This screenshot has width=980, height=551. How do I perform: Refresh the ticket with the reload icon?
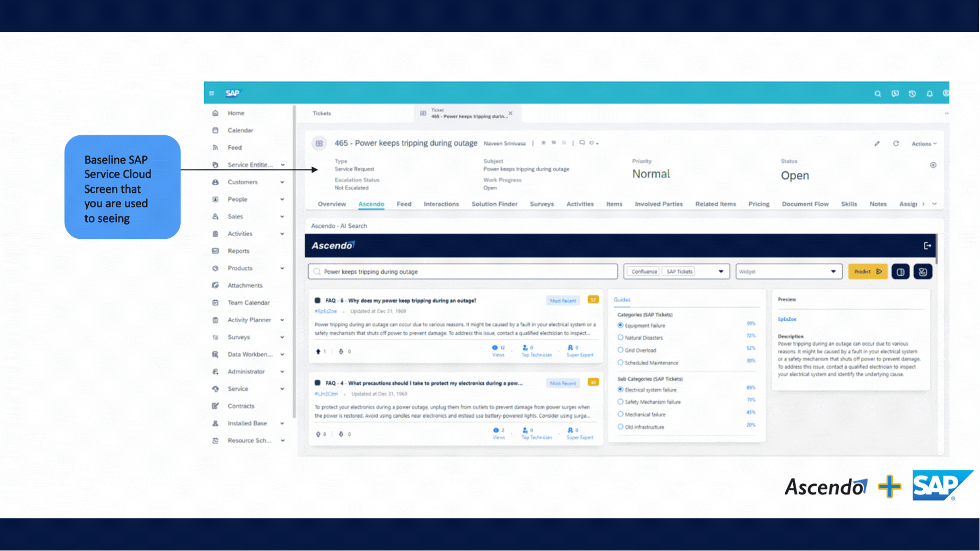(x=896, y=143)
